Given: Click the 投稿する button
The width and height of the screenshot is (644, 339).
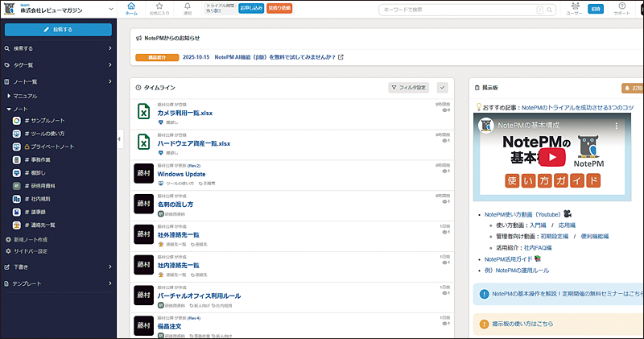Looking at the screenshot, I should click(x=59, y=29).
